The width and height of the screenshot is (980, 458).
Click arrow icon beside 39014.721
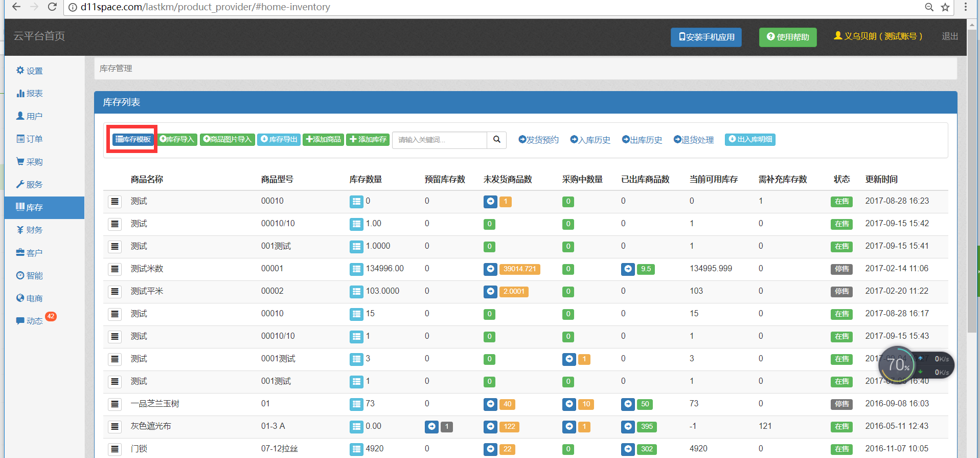click(490, 269)
